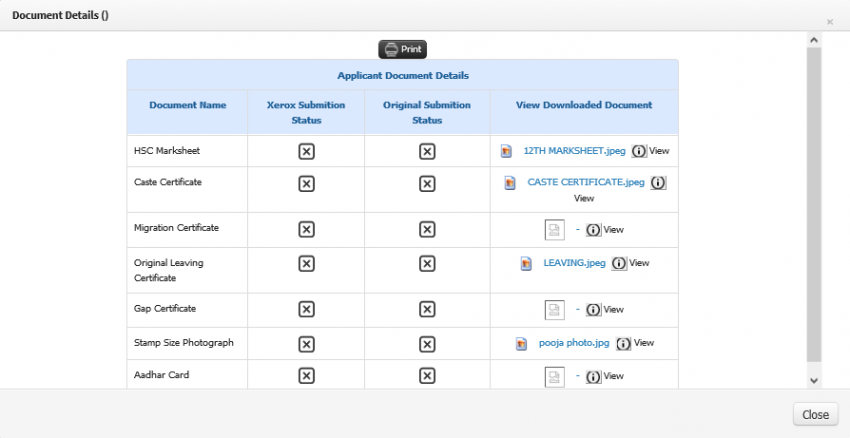This screenshot has width=850, height=438.
Task: Click the scrollbar down arrow
Action: (814, 381)
